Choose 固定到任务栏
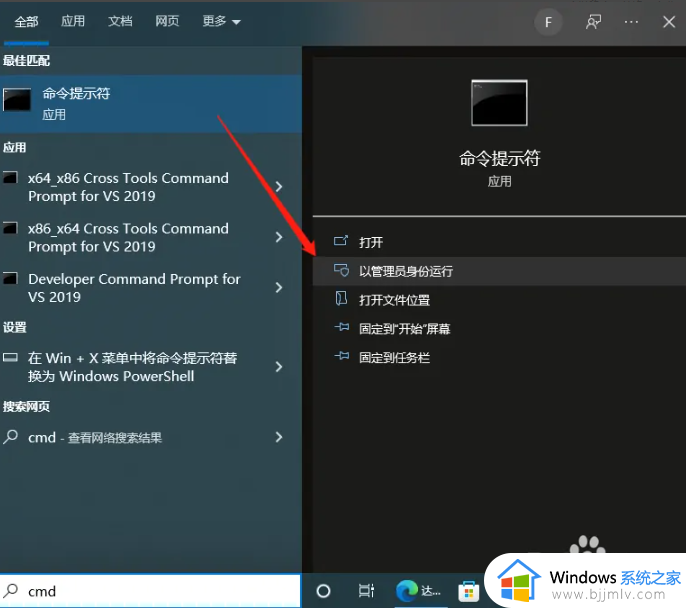This screenshot has height=608, width=686. pos(499,358)
